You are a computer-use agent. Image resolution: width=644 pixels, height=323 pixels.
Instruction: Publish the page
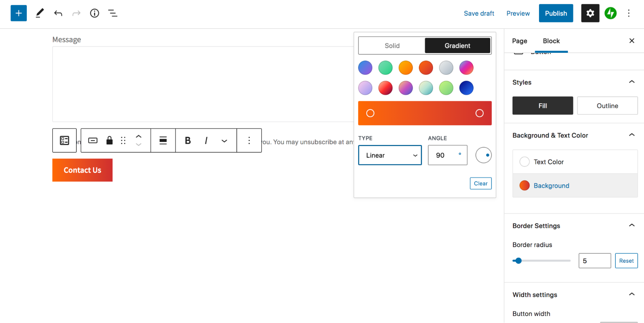pos(556,13)
